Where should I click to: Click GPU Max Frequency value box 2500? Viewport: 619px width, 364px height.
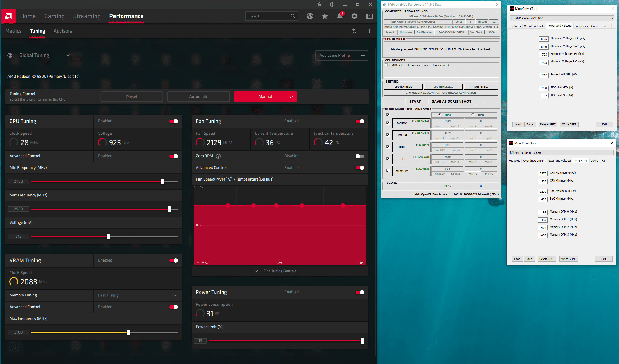point(18,209)
